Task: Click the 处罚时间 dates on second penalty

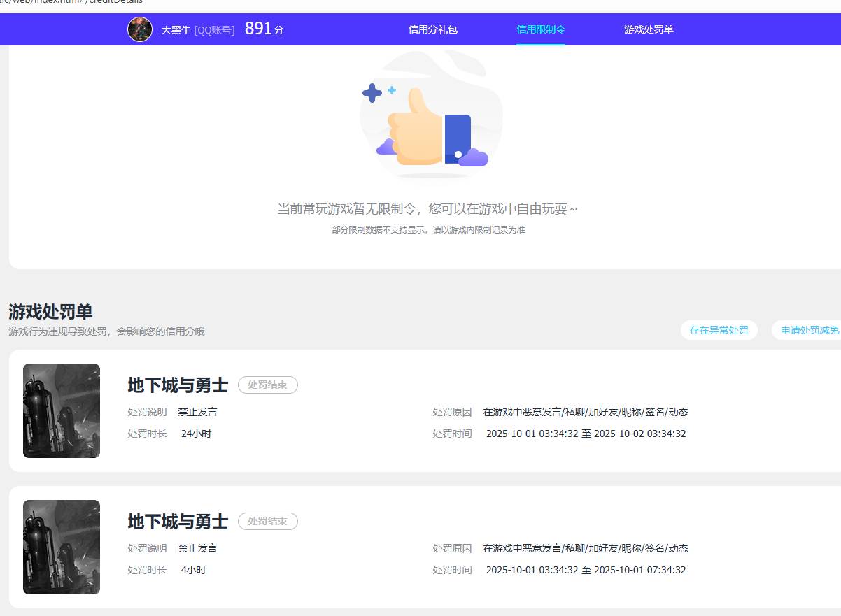Action: (x=586, y=570)
